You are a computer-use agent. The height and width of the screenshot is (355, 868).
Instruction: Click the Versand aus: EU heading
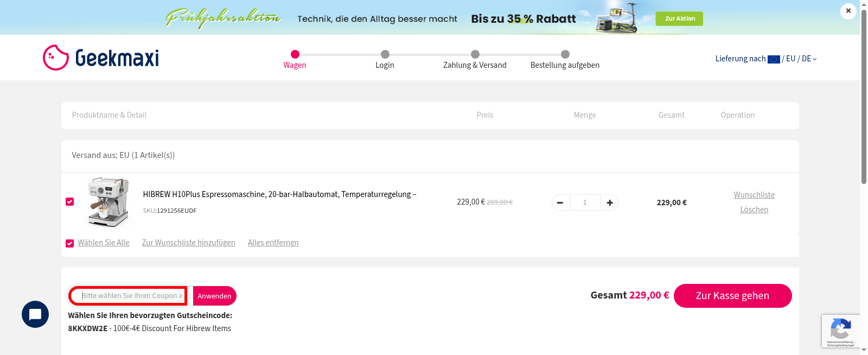tap(123, 155)
